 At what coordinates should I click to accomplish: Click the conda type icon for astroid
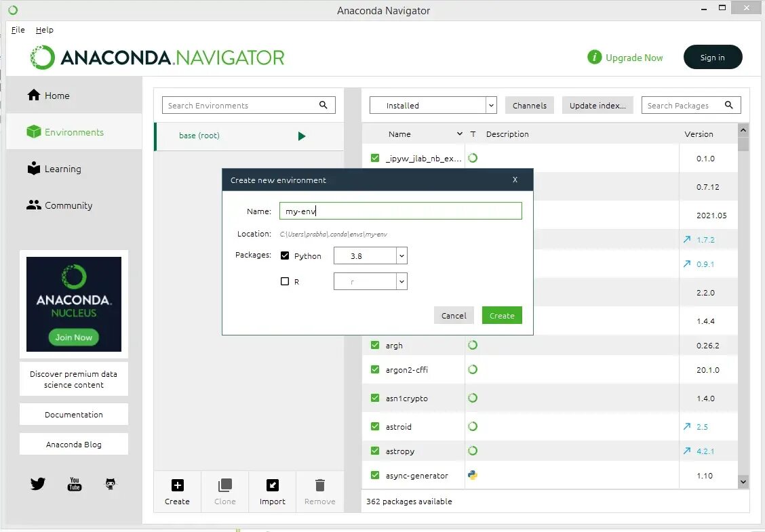[x=473, y=427]
